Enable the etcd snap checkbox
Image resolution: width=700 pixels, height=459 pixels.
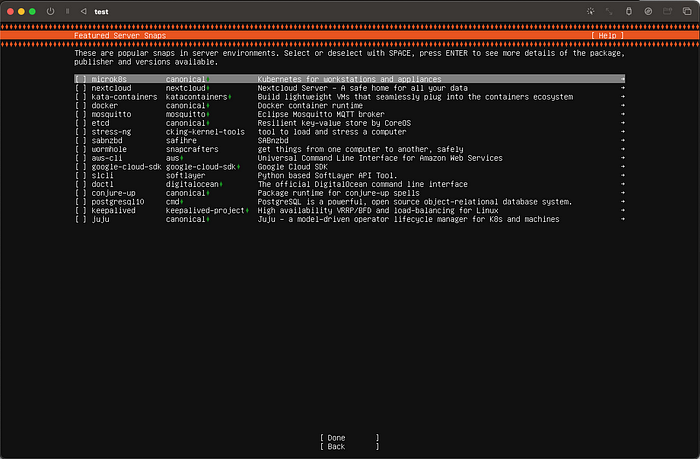click(x=81, y=123)
